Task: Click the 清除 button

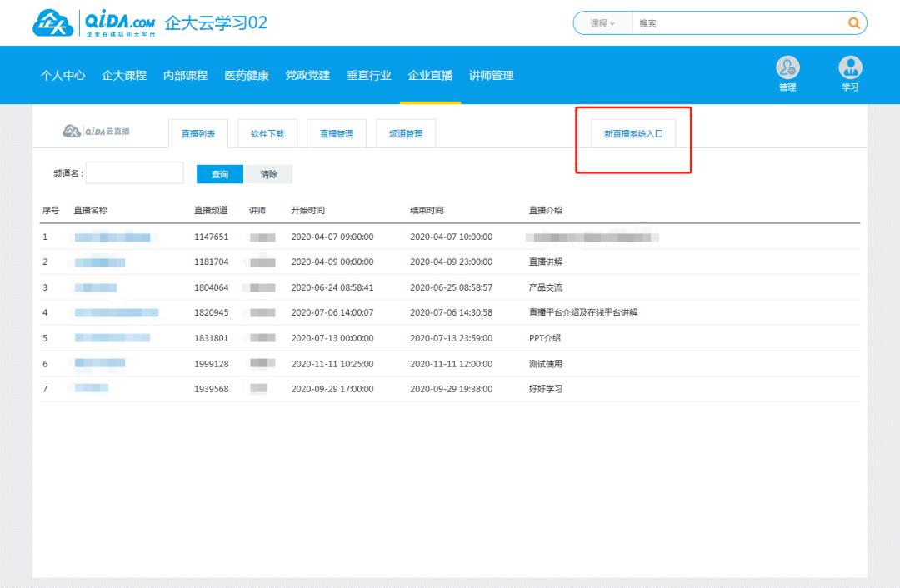Action: (x=268, y=174)
